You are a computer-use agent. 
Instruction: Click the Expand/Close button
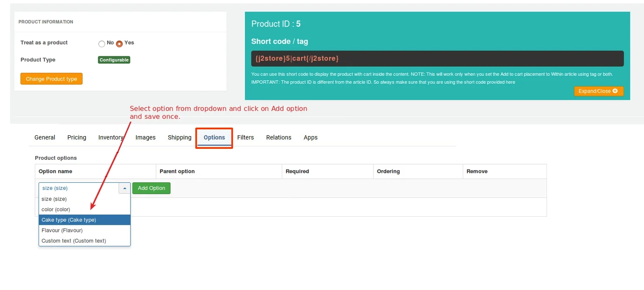pos(599,91)
